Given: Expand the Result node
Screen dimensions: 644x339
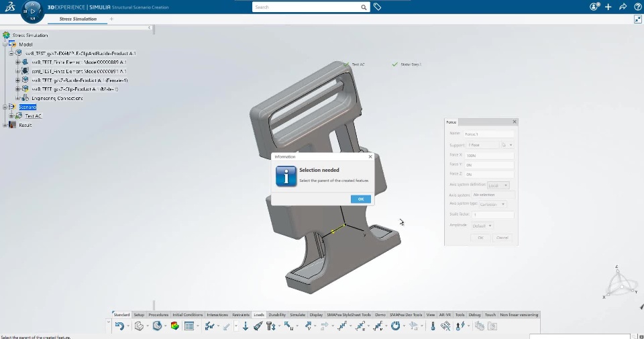Looking at the screenshot, I should click(x=5, y=125).
